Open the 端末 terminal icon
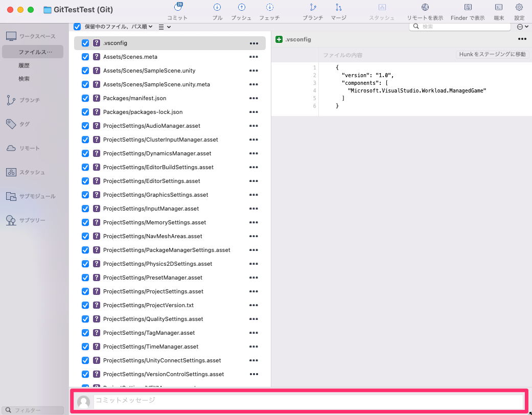 (x=499, y=7)
